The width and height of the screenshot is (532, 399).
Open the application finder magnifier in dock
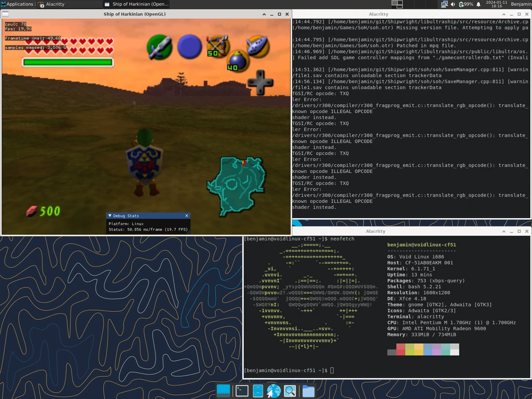pos(290,391)
